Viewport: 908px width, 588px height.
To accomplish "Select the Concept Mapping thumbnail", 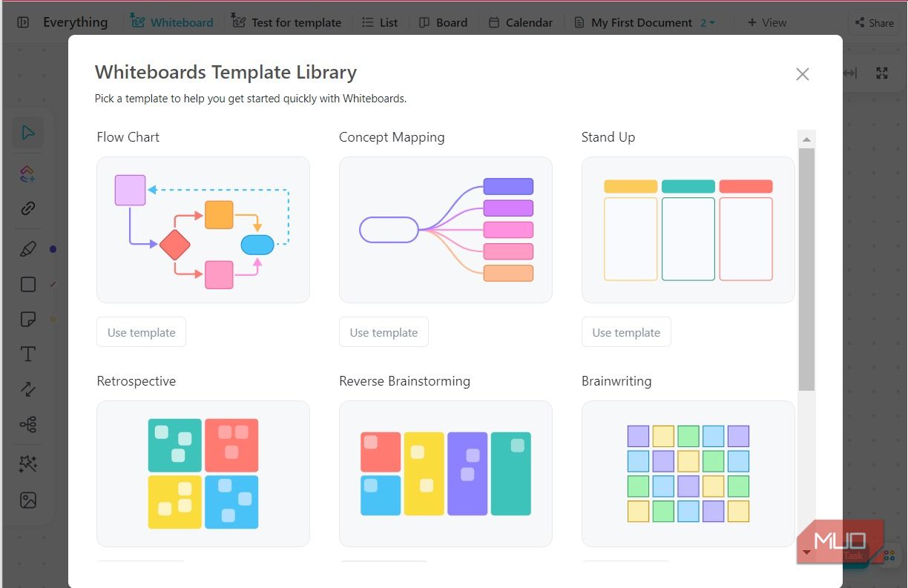I will tap(446, 230).
